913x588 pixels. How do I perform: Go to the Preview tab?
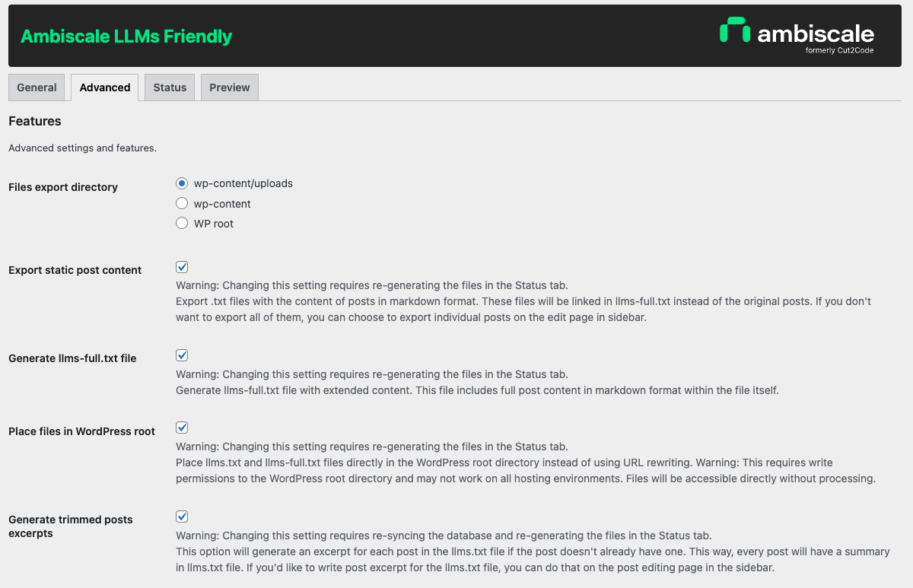[x=230, y=87]
